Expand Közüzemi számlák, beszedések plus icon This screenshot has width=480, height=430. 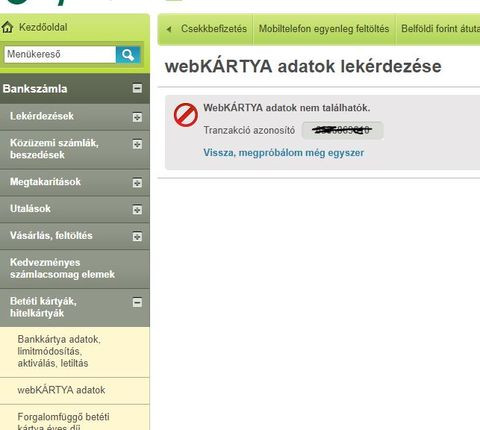(x=137, y=144)
